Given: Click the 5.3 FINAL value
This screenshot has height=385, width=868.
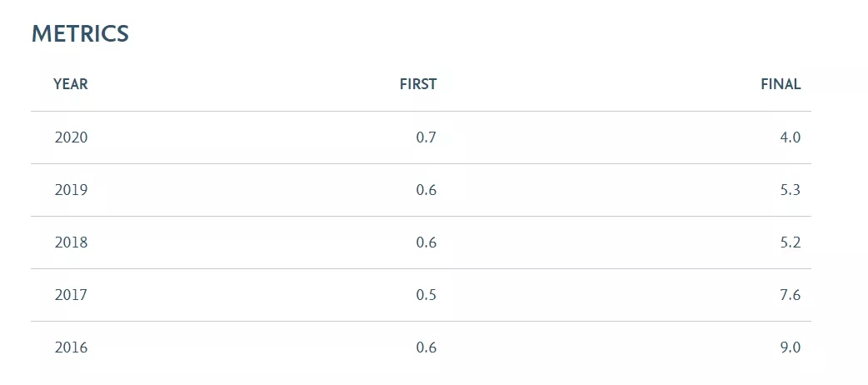Looking at the screenshot, I should click(790, 190).
